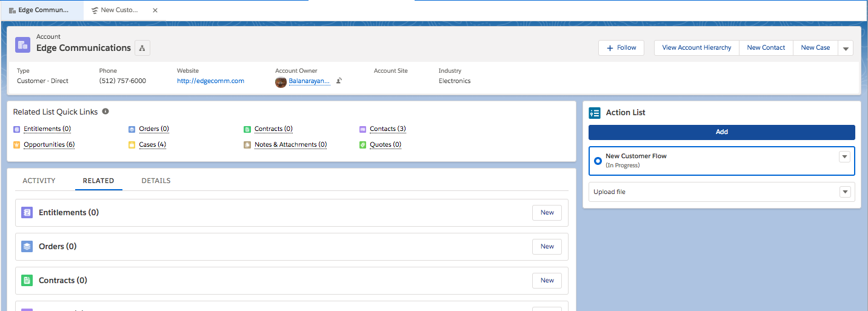Open the Upload file dropdown arrow
The image size is (868, 311).
click(x=844, y=192)
